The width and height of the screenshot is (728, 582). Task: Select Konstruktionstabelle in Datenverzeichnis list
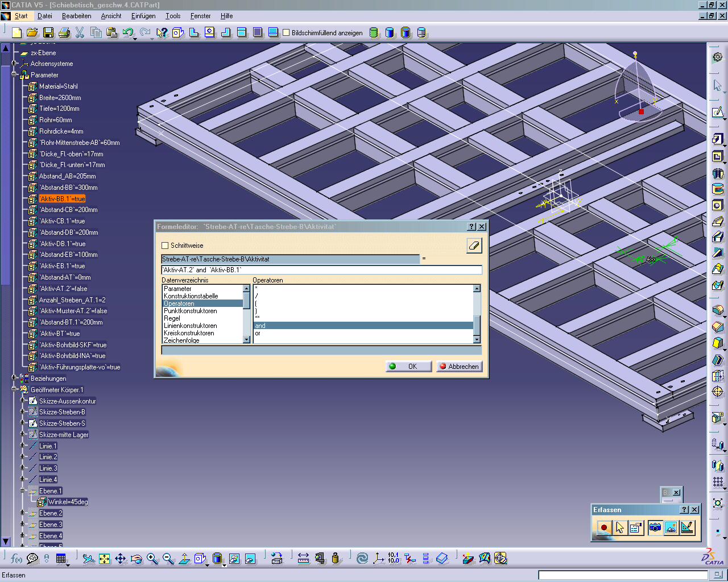point(202,296)
